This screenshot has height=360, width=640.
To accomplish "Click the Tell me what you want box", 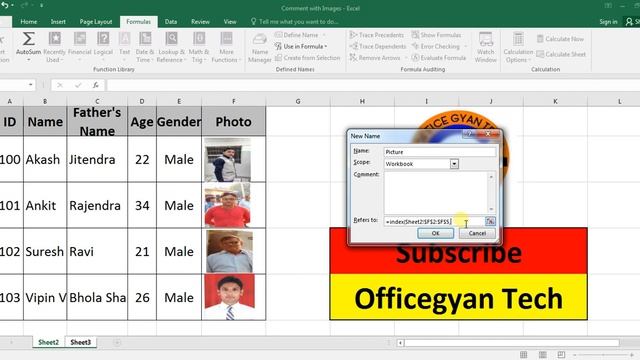I will (x=295, y=22).
